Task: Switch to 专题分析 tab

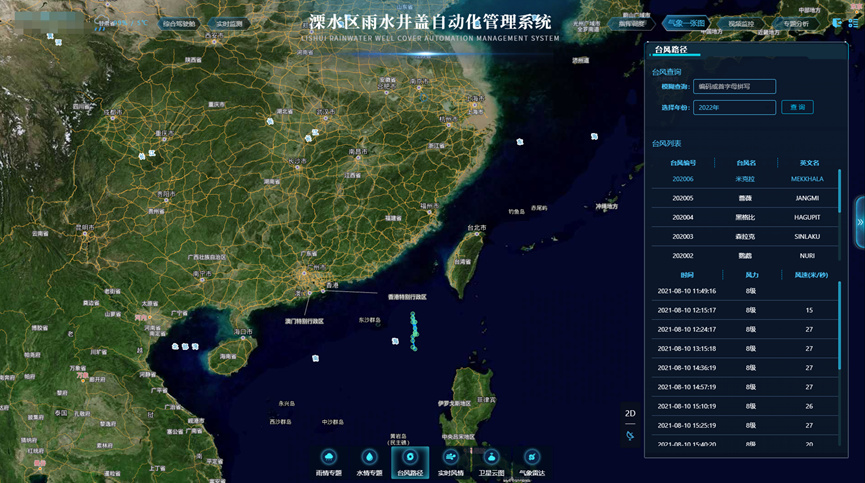Action: [795, 24]
